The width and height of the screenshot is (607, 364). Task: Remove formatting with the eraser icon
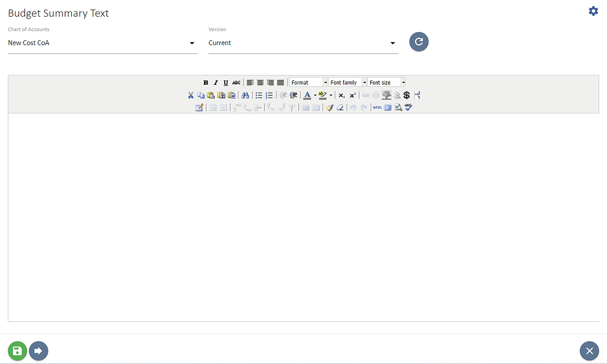coord(340,108)
